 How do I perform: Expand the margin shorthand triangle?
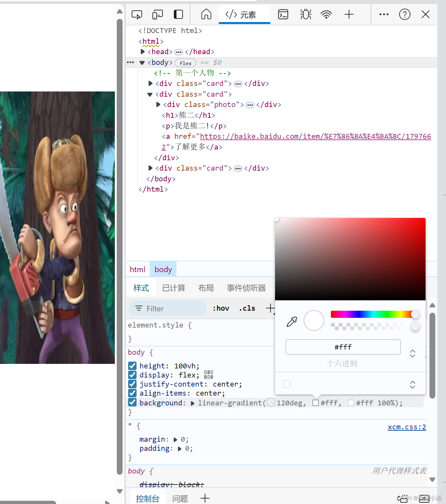pyautogui.click(x=175, y=440)
